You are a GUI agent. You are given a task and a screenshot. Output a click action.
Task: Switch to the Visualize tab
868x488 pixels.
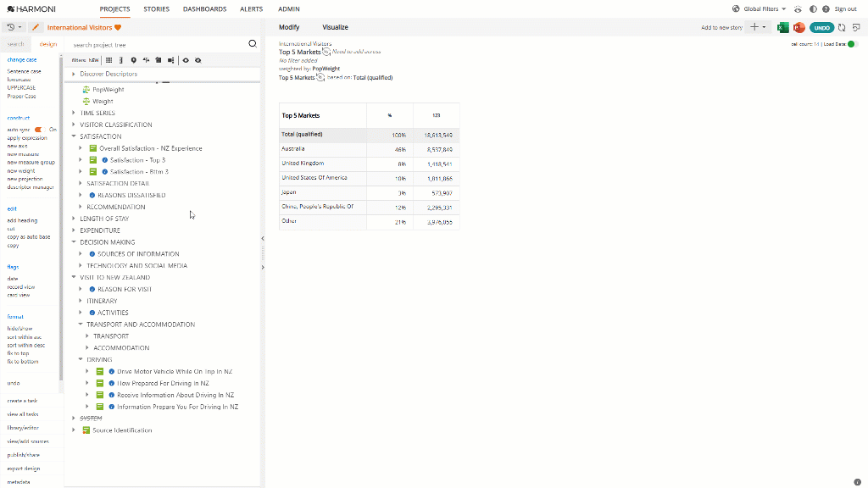coord(336,27)
